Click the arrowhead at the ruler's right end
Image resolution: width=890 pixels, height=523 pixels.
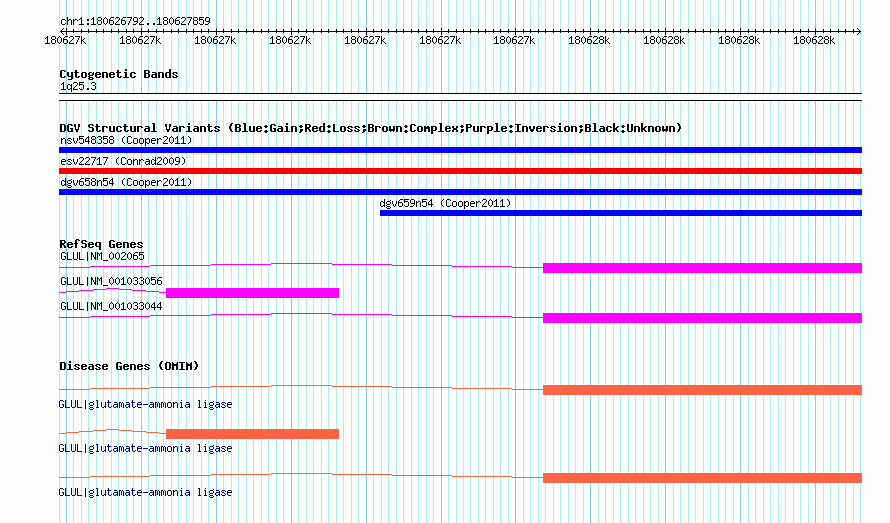pos(859,31)
